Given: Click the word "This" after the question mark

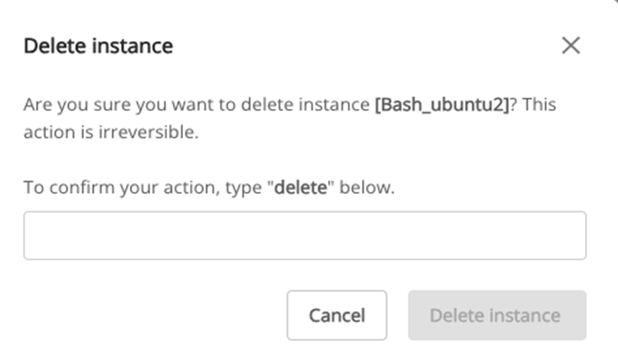Looking at the screenshot, I should (x=538, y=106).
